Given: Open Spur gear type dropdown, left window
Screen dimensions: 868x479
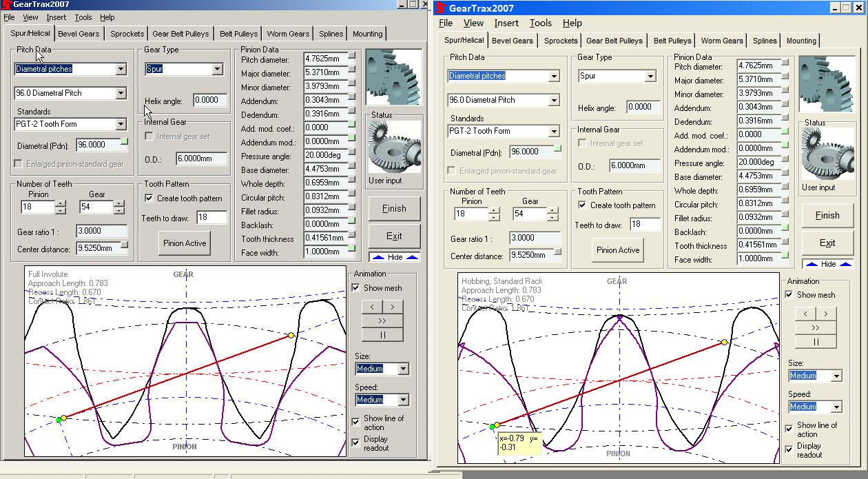Looking at the screenshot, I should (217, 69).
